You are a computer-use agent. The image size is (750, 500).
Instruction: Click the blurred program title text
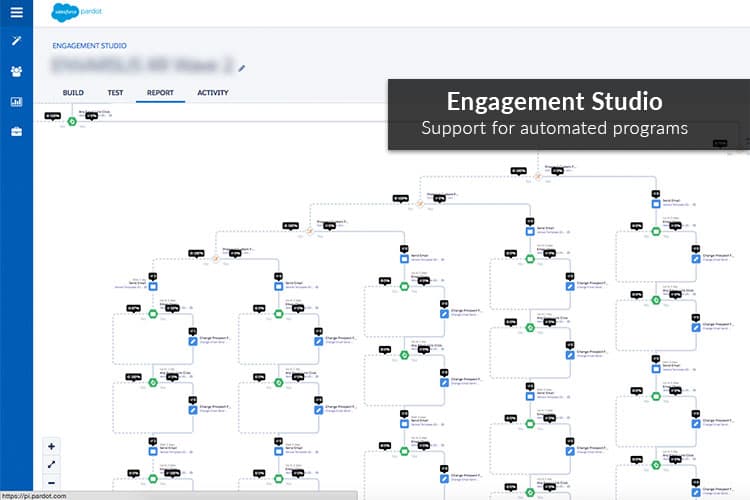tap(142, 65)
